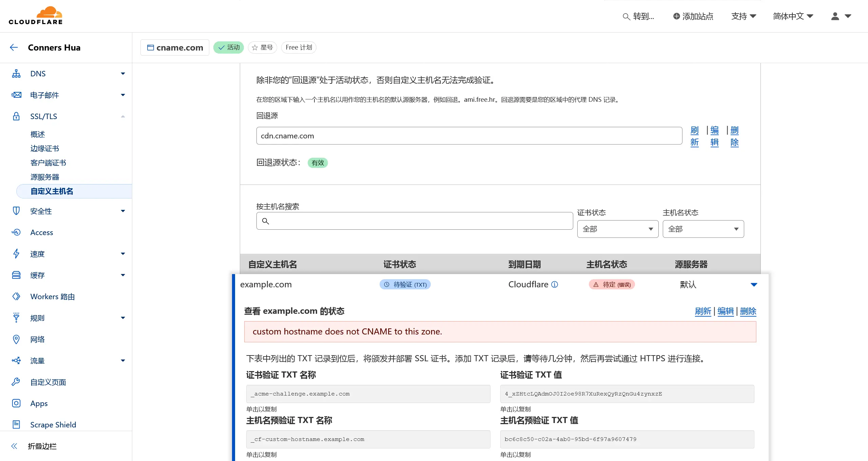Click the Free 计划 plan badge
The height and width of the screenshot is (461, 868).
[x=298, y=47]
